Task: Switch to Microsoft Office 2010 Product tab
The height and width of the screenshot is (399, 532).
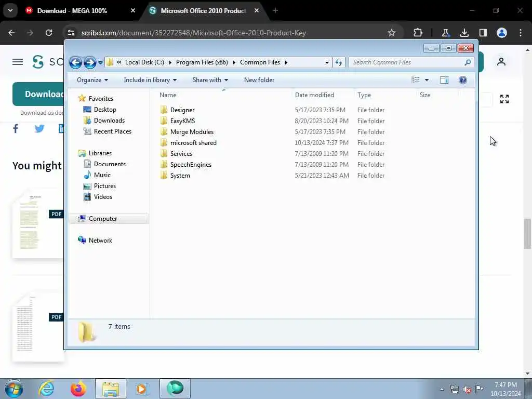Action: tap(203, 10)
